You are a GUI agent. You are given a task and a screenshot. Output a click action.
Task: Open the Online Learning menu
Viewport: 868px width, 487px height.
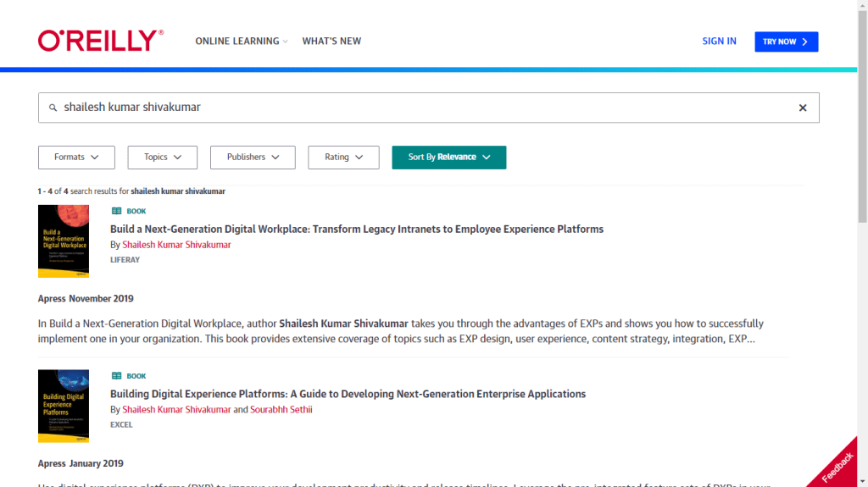tap(241, 42)
